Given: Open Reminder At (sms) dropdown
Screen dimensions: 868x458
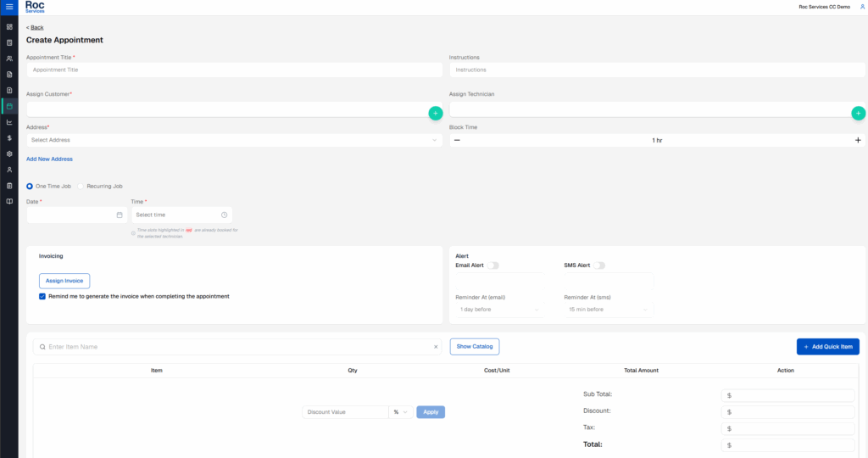Looking at the screenshot, I should click(x=609, y=310).
